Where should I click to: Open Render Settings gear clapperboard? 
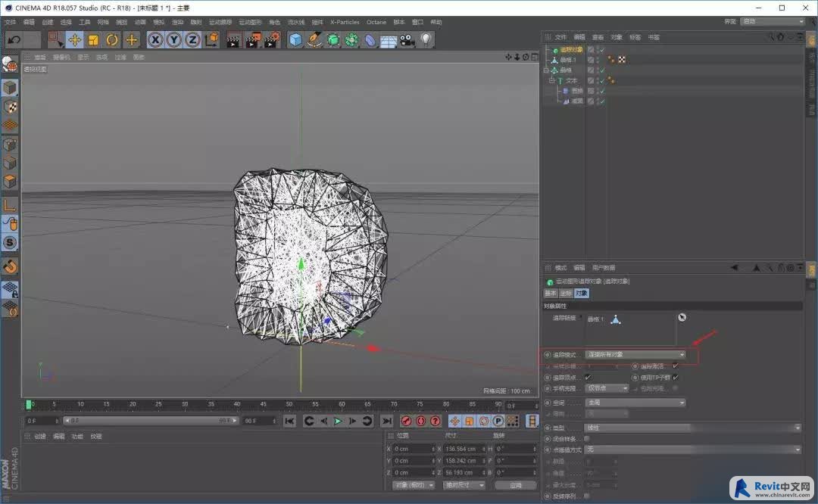[272, 39]
